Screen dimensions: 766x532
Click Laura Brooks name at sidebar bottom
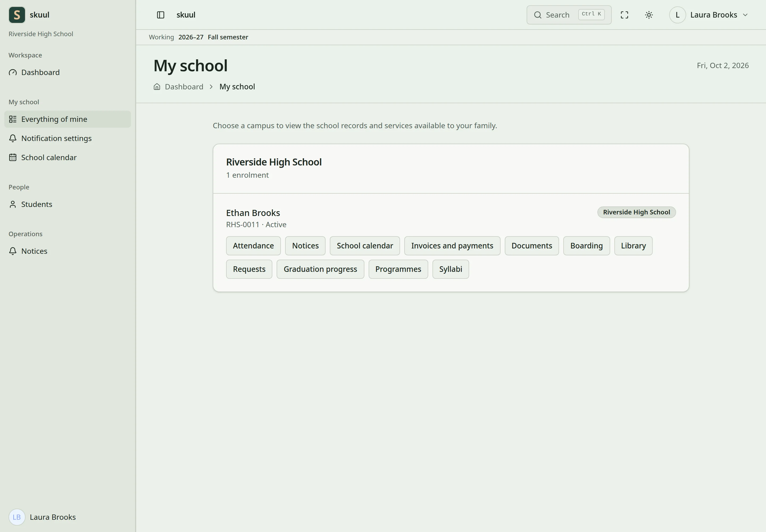pyautogui.click(x=53, y=517)
